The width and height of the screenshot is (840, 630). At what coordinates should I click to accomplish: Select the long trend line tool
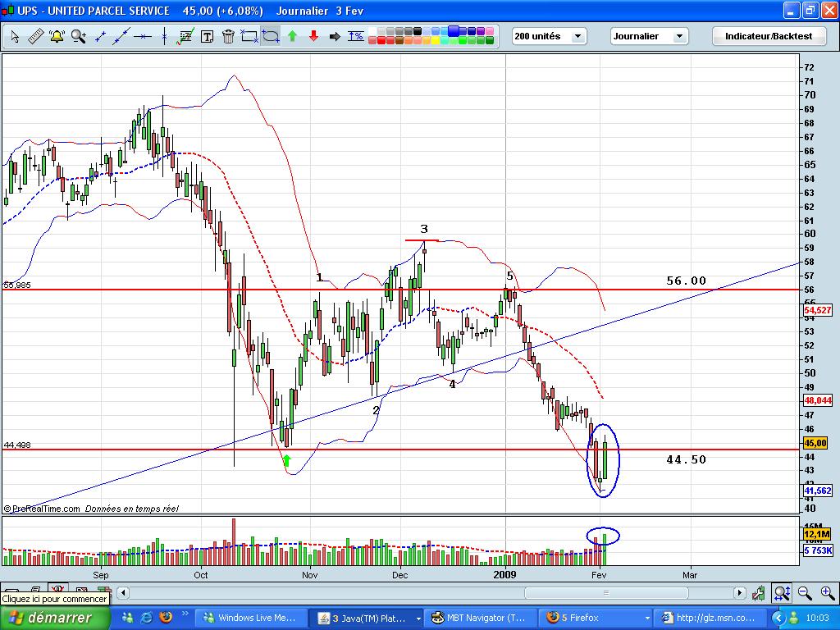(x=121, y=36)
